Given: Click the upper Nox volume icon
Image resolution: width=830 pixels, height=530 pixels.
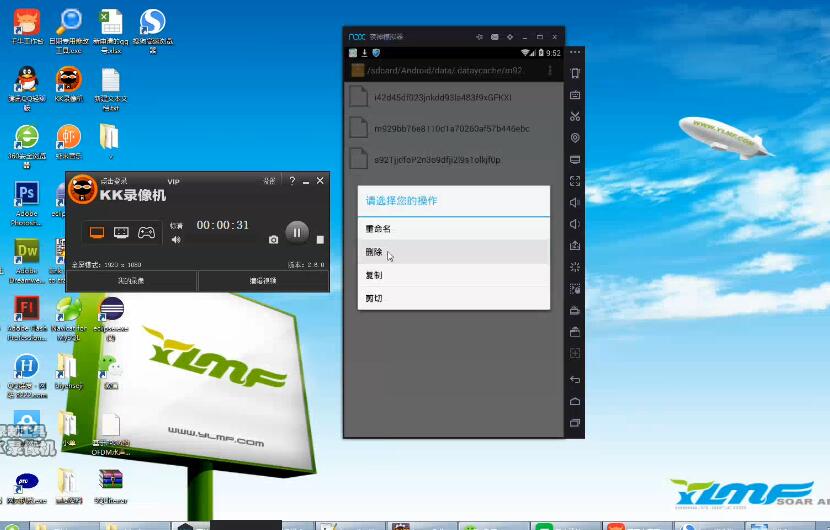Looking at the screenshot, I should click(575, 203).
